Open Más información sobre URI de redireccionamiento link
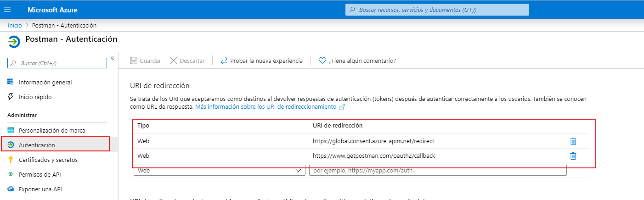This screenshot has height=200, width=644. tap(266, 107)
